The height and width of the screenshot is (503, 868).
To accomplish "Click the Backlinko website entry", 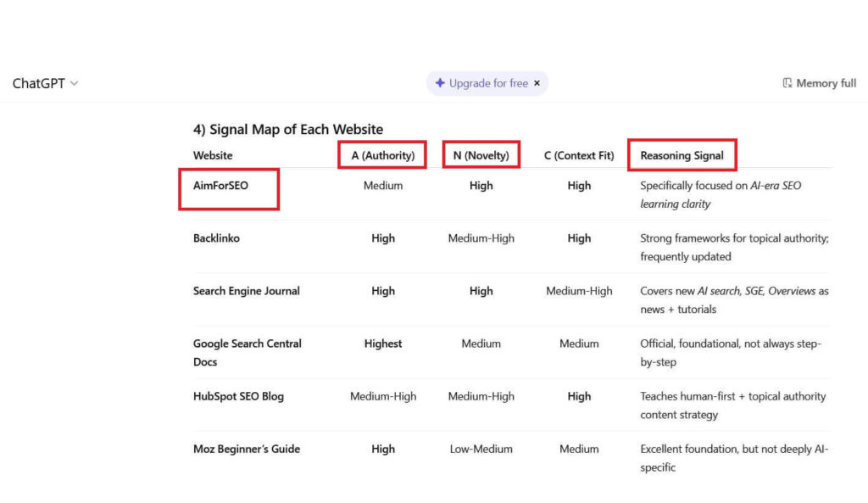I will (x=216, y=238).
